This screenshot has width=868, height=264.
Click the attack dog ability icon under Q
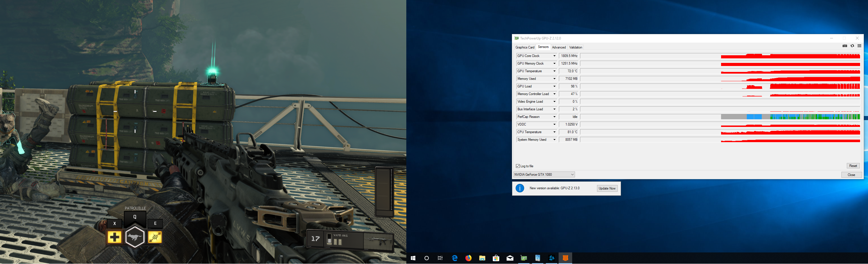tap(135, 237)
